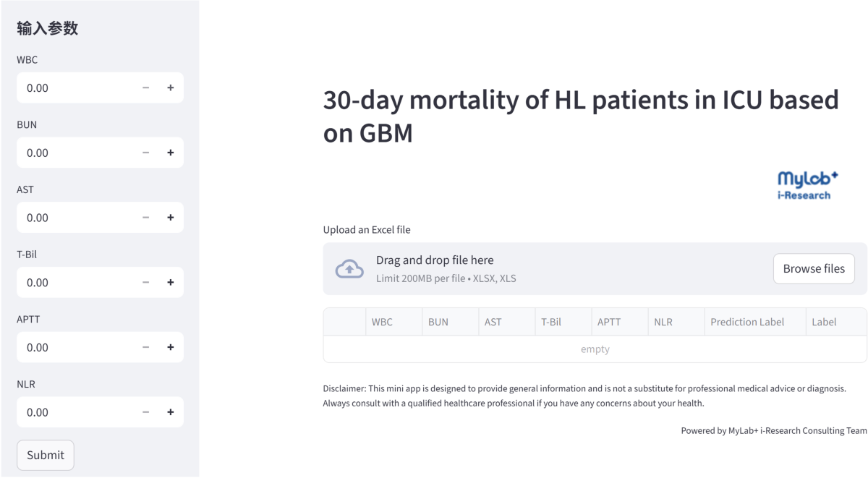Increment the AST value
Image resolution: width=868 pixels, height=478 pixels.
pos(171,218)
